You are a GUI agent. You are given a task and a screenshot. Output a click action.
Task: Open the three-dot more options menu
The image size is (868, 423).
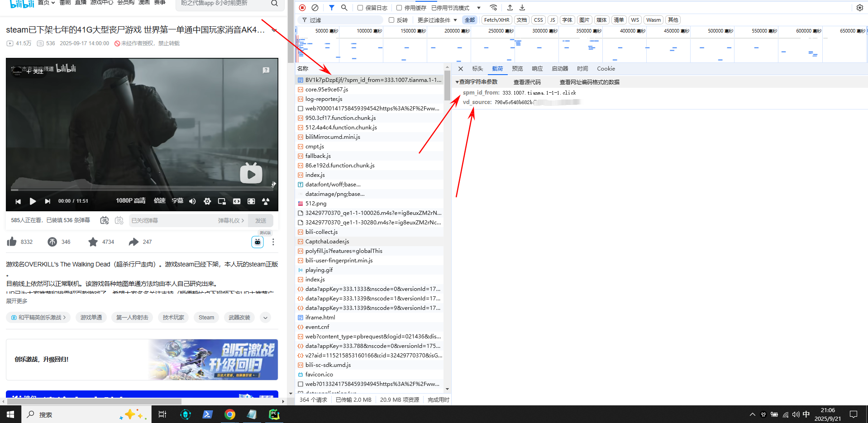[x=273, y=242]
